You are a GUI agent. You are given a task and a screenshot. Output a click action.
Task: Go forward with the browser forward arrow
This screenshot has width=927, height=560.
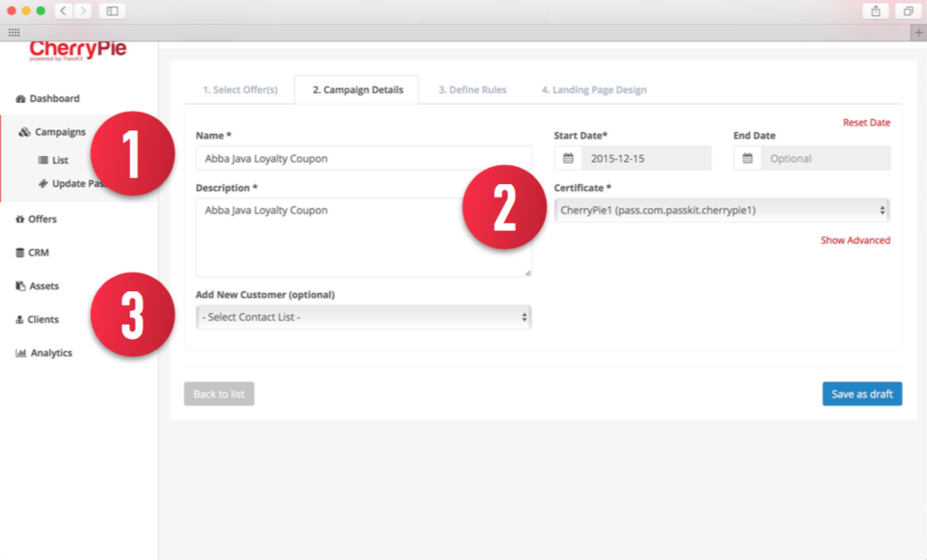point(83,11)
